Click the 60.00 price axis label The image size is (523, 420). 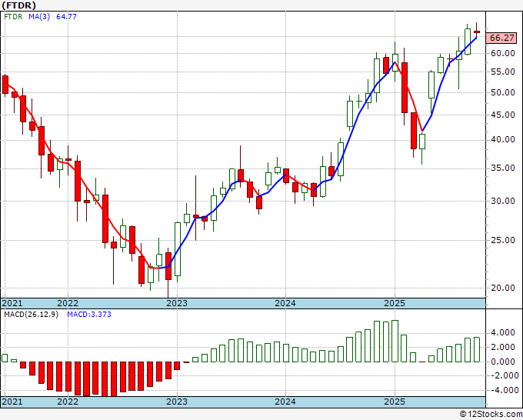pyautogui.click(x=503, y=53)
